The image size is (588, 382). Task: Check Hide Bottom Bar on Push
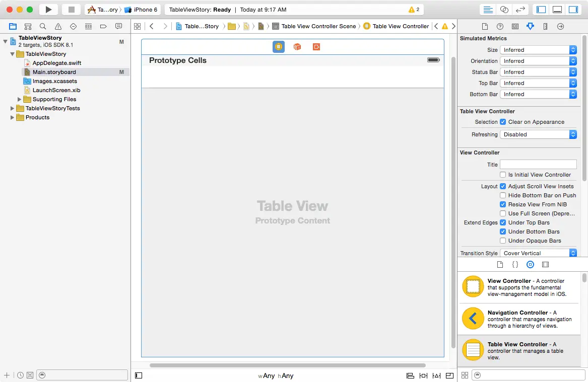(x=503, y=195)
